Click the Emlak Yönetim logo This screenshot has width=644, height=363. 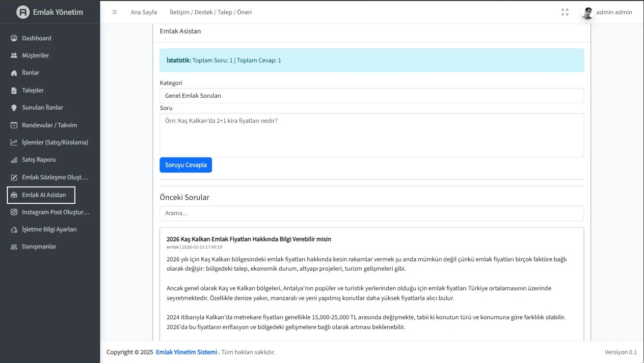tap(50, 12)
